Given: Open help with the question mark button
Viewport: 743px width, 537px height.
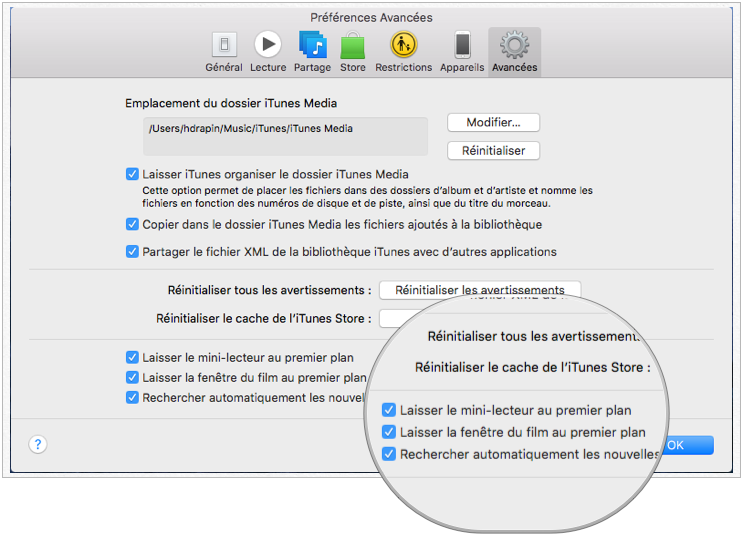Looking at the screenshot, I should [x=38, y=445].
